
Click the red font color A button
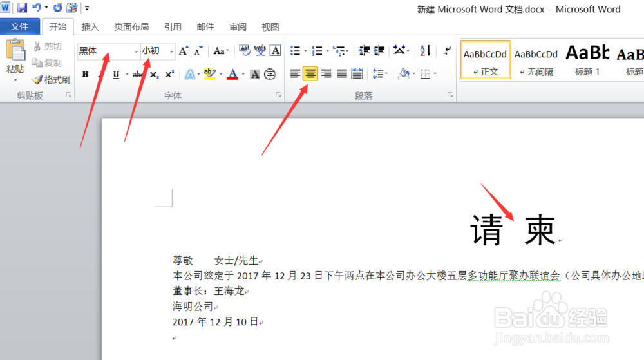(x=232, y=74)
